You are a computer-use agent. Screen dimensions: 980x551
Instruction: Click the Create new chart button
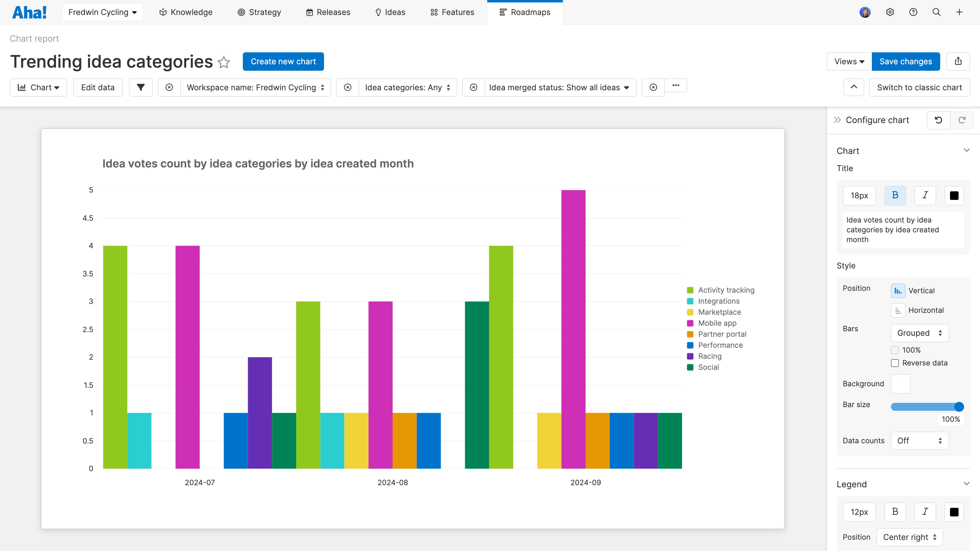pyautogui.click(x=283, y=61)
